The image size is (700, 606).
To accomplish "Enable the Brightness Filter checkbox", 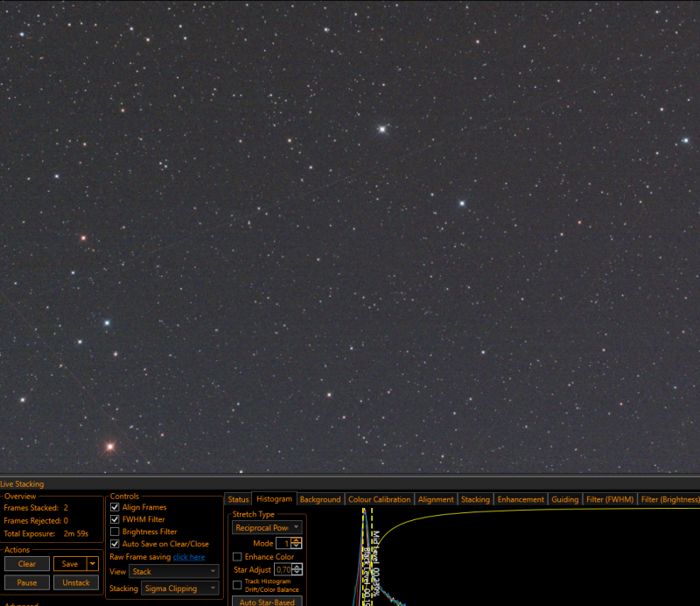I will point(115,532).
